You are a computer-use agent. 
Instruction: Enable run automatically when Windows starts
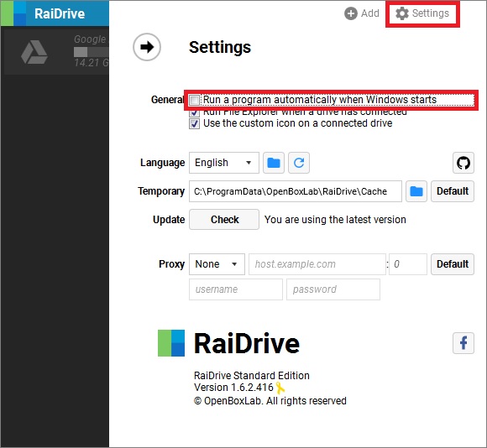click(195, 100)
